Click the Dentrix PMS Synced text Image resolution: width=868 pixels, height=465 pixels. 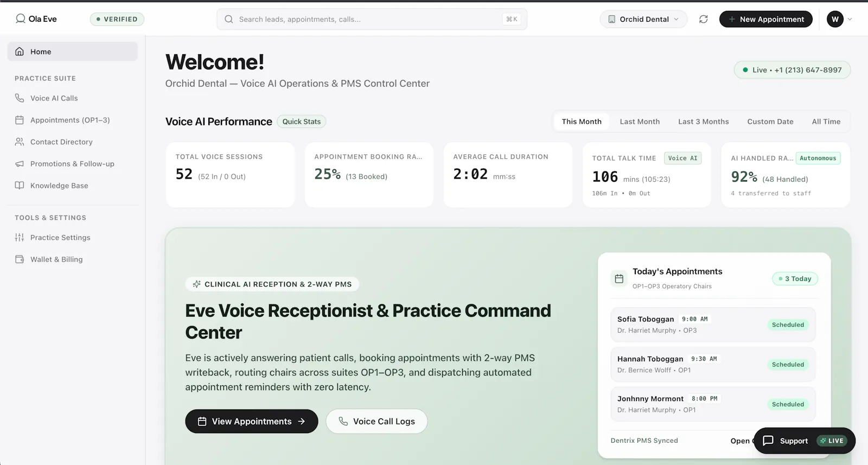tap(644, 441)
